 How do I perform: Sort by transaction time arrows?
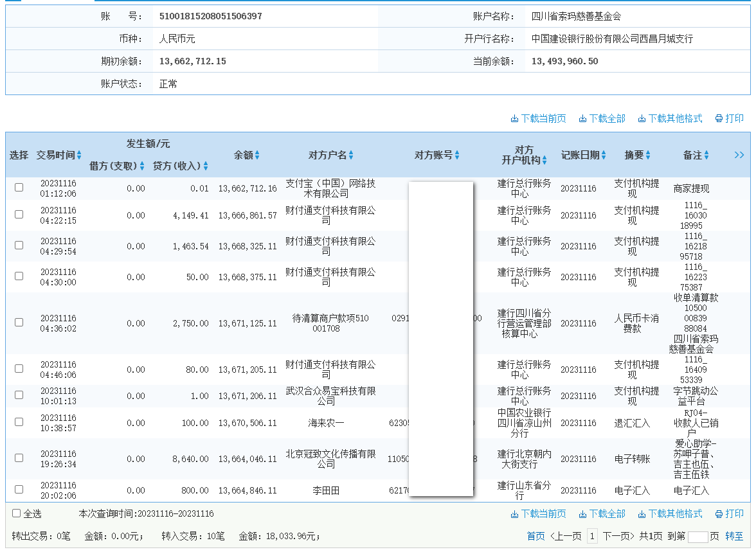pos(79,156)
